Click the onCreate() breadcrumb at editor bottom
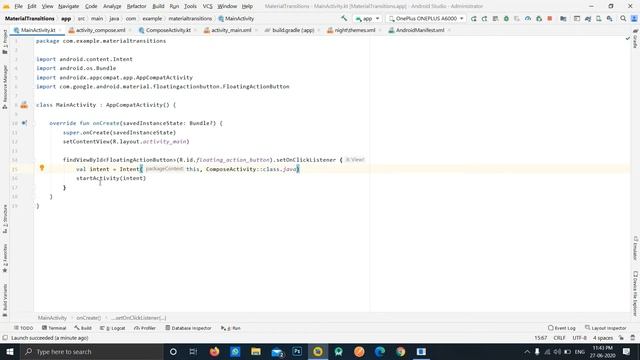The width and height of the screenshot is (640, 360). 89,318
